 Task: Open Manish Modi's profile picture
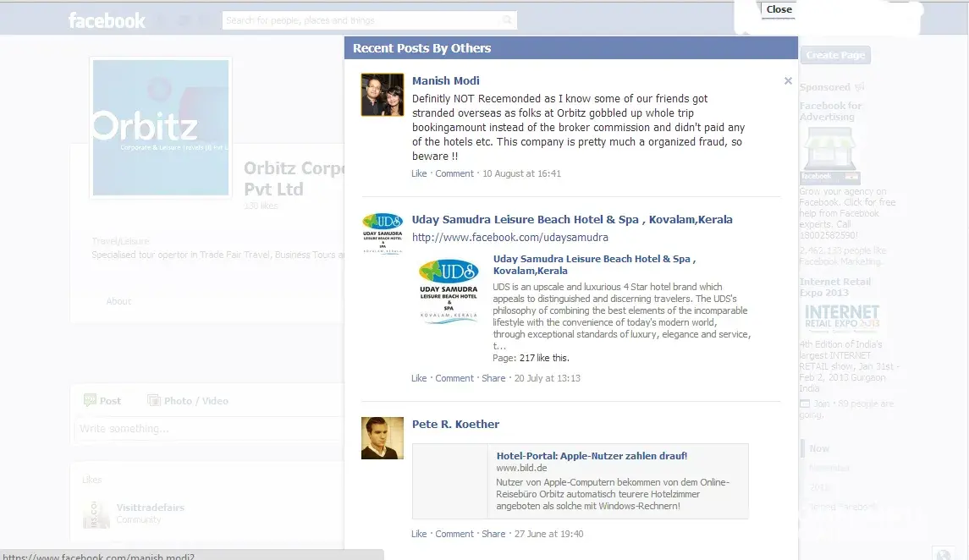click(382, 95)
